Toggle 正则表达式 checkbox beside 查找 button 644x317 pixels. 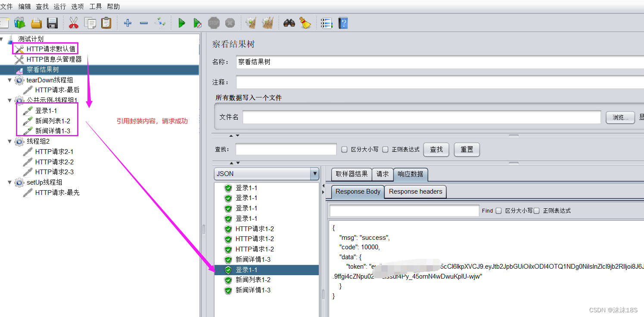pos(386,150)
